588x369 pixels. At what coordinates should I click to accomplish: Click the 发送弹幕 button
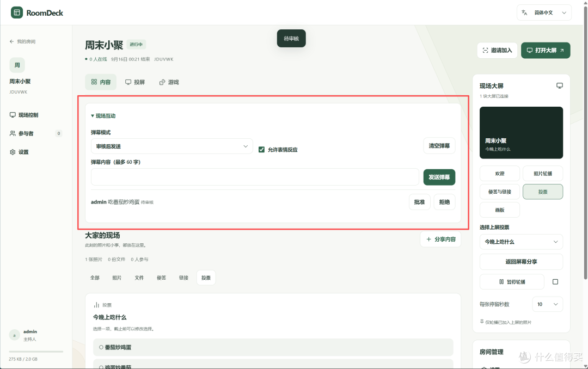[439, 177]
